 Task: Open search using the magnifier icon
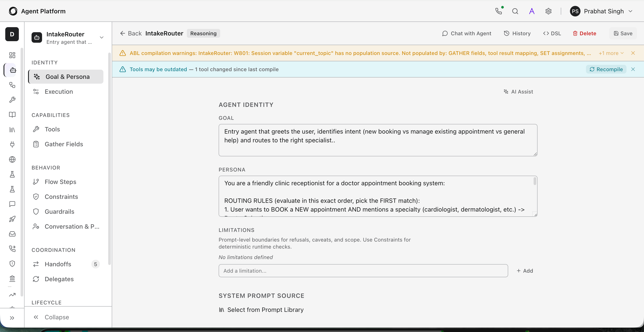515,11
